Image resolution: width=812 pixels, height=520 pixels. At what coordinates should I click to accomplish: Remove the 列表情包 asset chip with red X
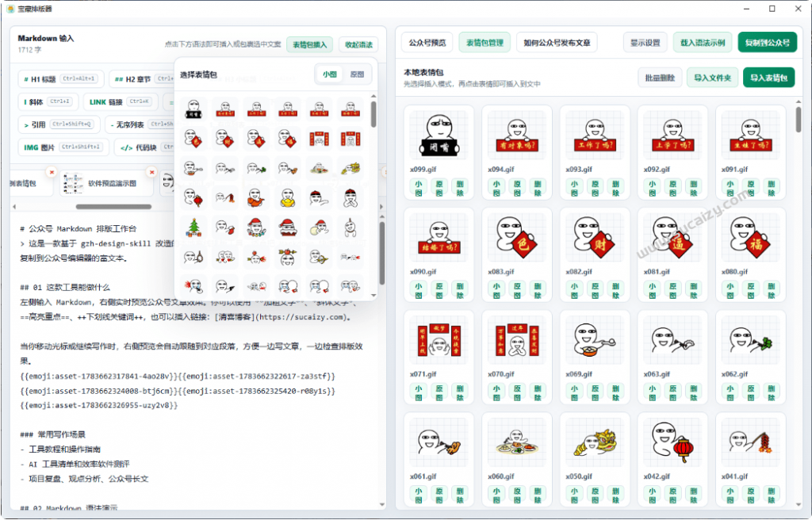pos(51,172)
